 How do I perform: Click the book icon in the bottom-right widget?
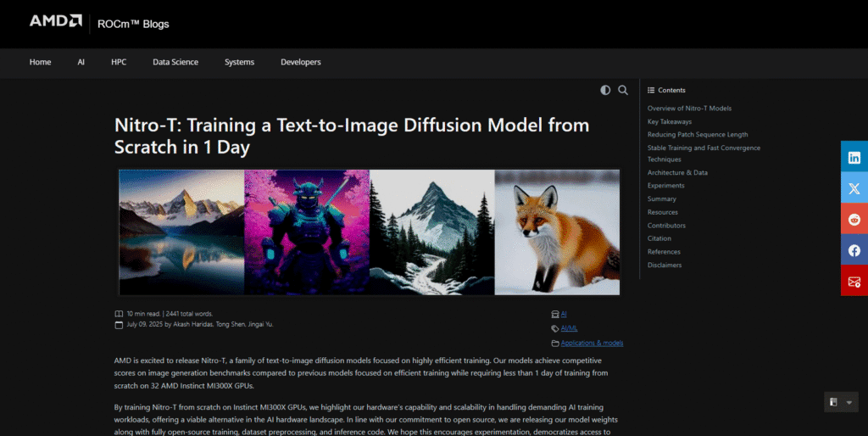834,402
